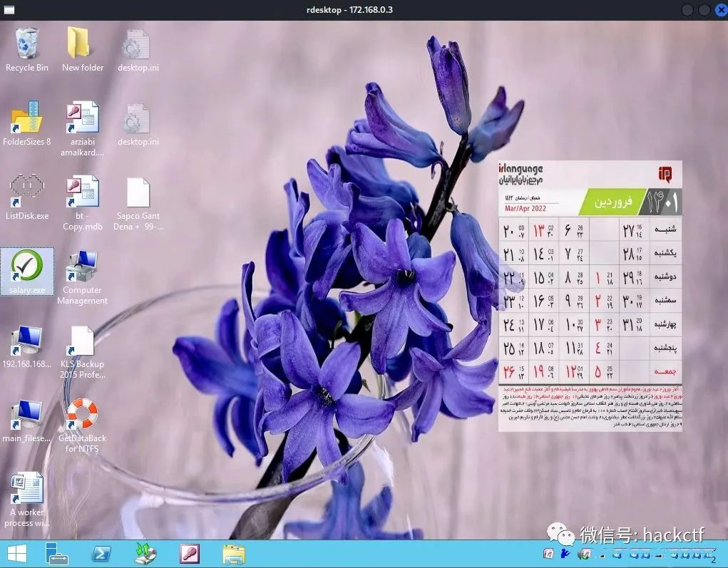Open Server Manager from the taskbar

57,554
